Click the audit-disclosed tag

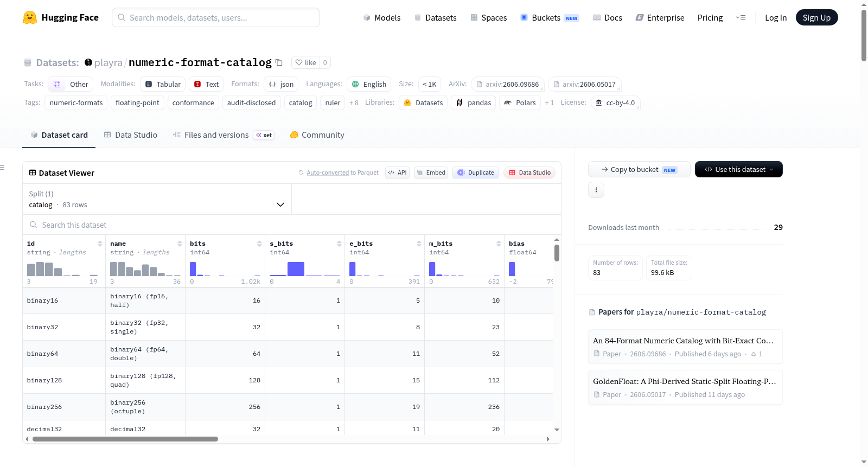click(251, 103)
